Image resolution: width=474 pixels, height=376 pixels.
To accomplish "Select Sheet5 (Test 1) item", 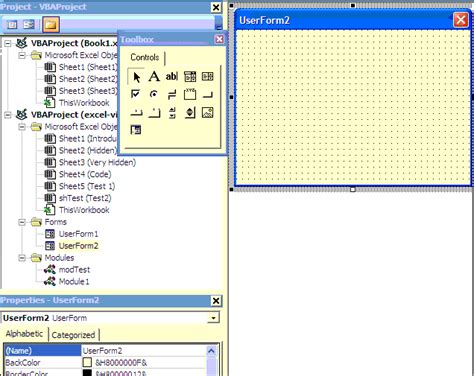I will [x=87, y=186].
